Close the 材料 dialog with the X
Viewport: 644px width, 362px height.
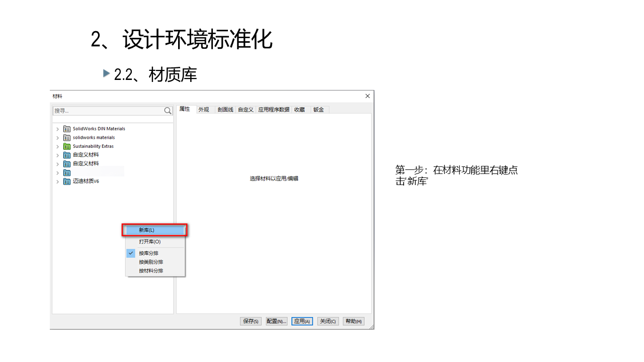pyautogui.click(x=368, y=96)
